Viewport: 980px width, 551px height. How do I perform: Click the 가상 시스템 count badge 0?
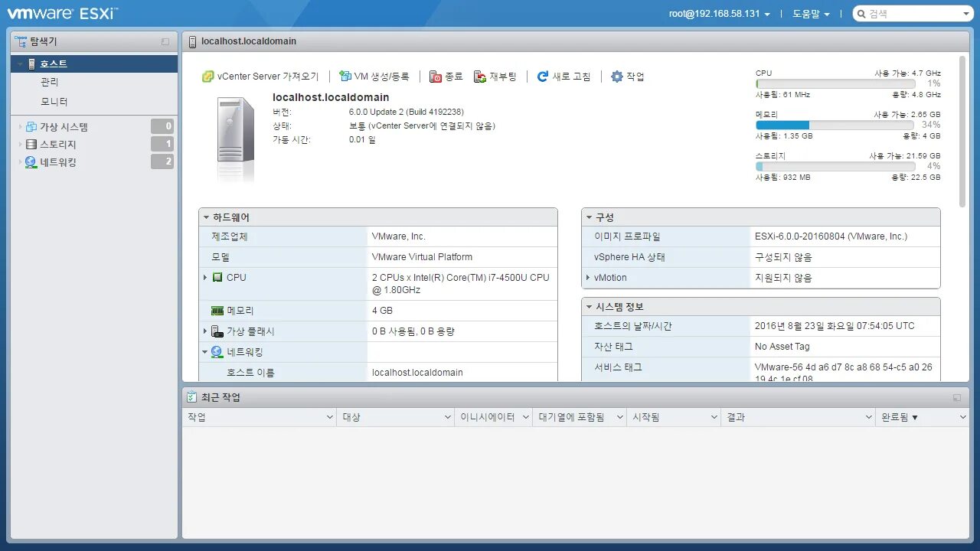[x=162, y=127]
